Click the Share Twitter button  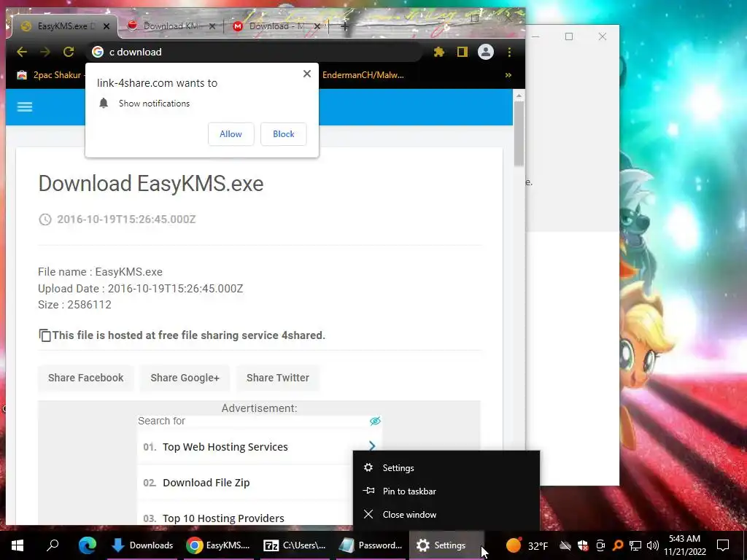pyautogui.click(x=278, y=378)
